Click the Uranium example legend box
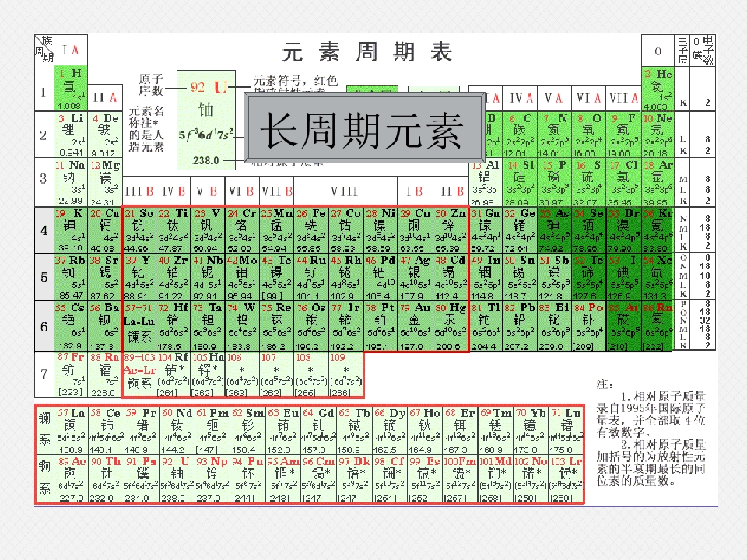The width and height of the screenshot is (747, 560). pyautogui.click(x=205, y=120)
